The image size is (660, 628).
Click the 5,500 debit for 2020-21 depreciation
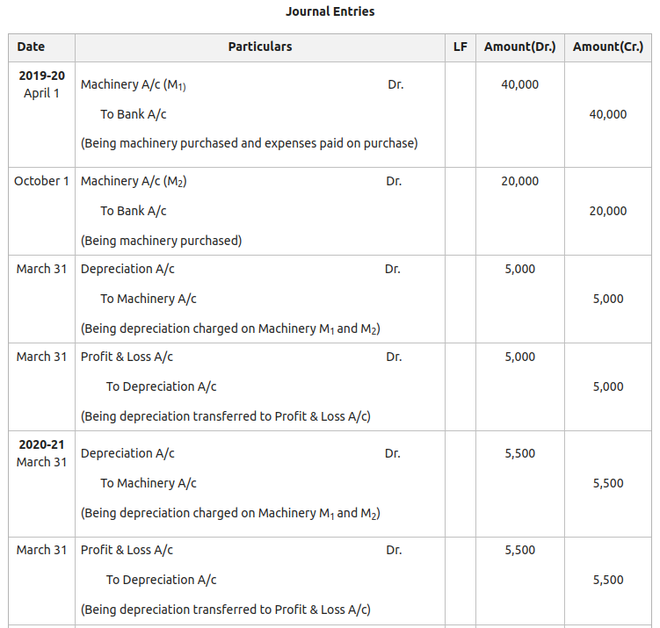tap(520, 453)
